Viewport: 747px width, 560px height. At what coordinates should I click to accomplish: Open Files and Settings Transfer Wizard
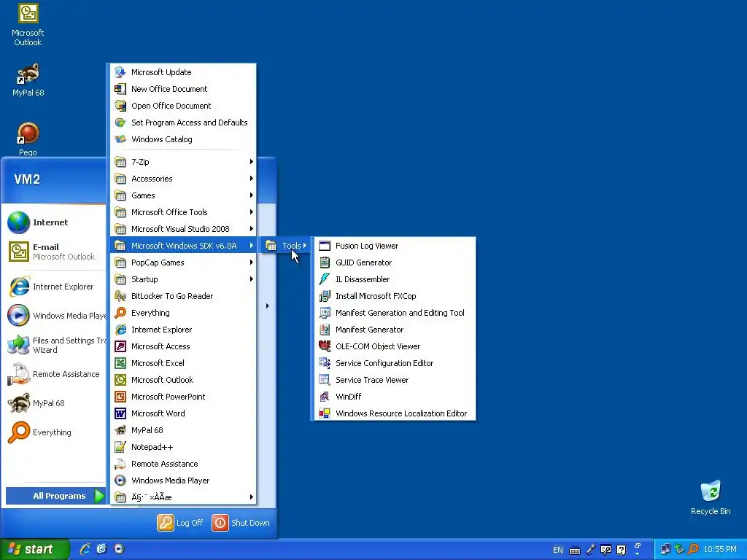tap(55, 345)
